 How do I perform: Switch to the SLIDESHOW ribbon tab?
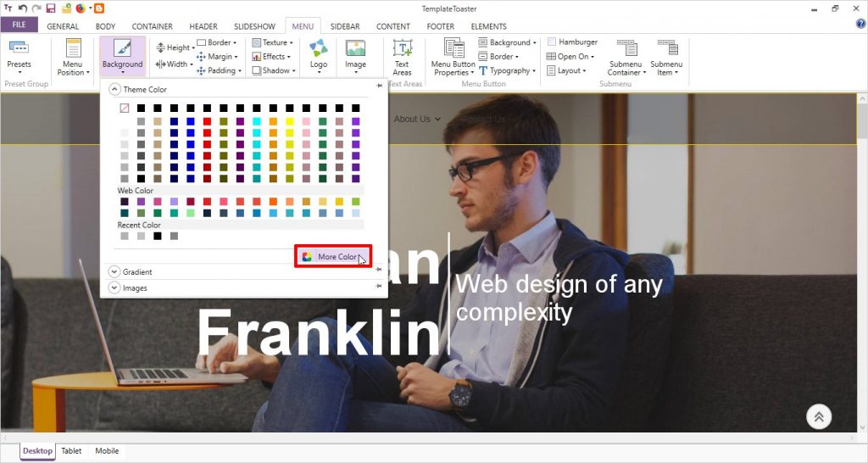pos(254,26)
